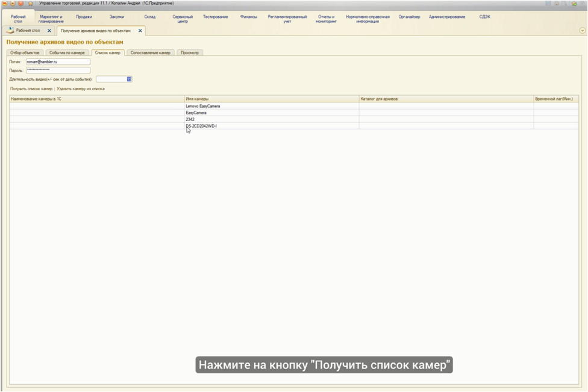Screen dimensions: 588x392
Task: Open the Закупки section
Action: (x=117, y=17)
